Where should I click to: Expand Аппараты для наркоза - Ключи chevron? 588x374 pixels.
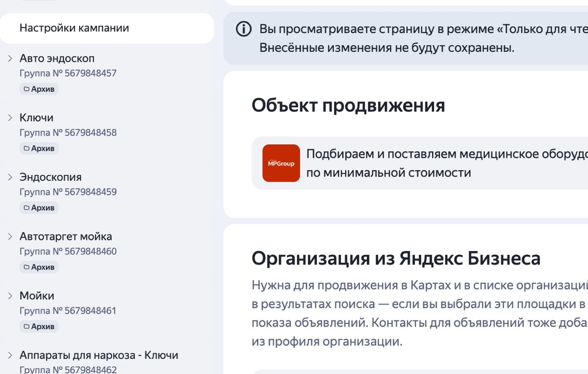point(10,355)
